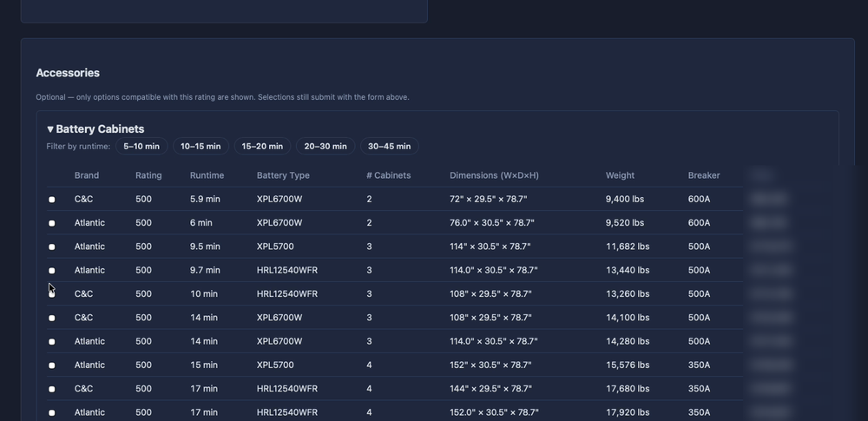Collapse the Battery Cabinets section

pos(95,129)
